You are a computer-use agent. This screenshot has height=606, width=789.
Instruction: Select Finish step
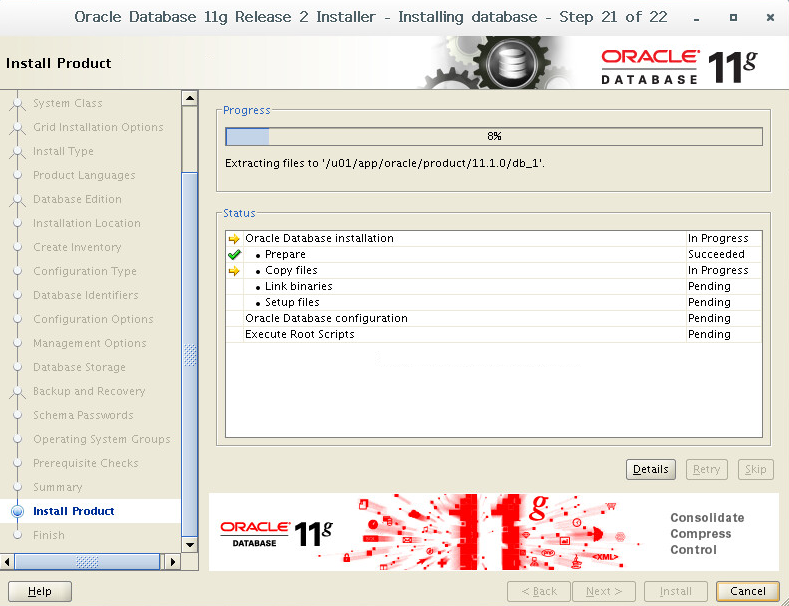49,535
